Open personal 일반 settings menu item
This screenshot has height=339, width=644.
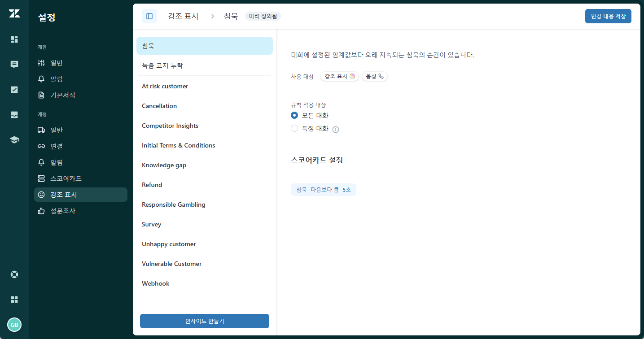pyautogui.click(x=81, y=63)
